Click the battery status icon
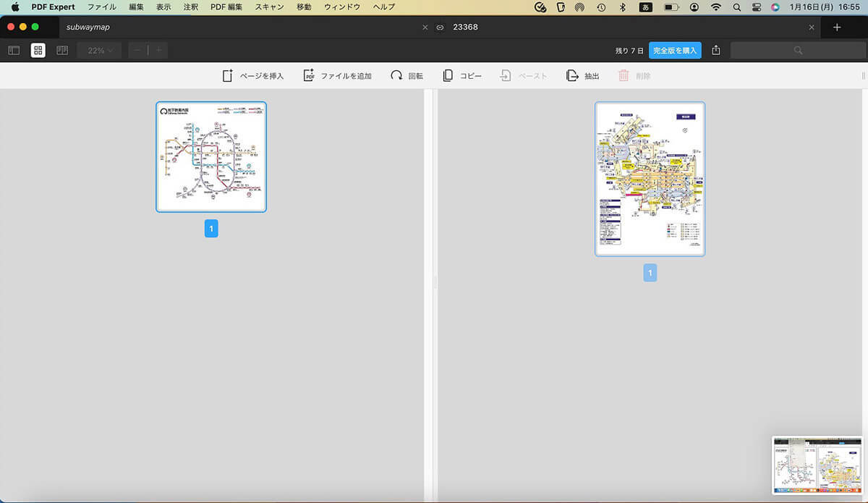Image resolution: width=868 pixels, height=503 pixels. pyautogui.click(x=672, y=7)
